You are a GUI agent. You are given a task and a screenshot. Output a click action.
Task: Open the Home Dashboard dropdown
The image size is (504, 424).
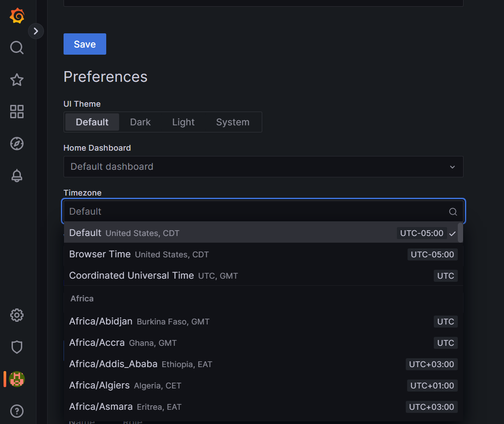click(264, 167)
